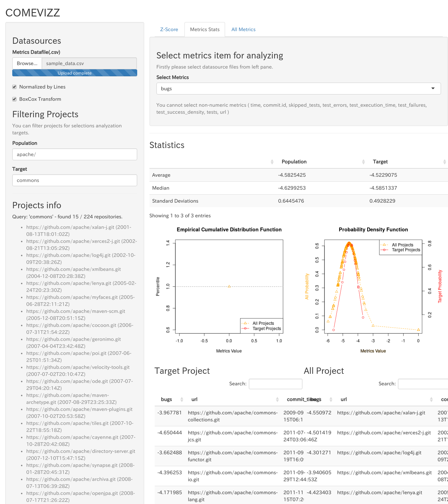The image size is (448, 504).
Task: Click the commons-jcs.git row url
Action: [233, 436]
